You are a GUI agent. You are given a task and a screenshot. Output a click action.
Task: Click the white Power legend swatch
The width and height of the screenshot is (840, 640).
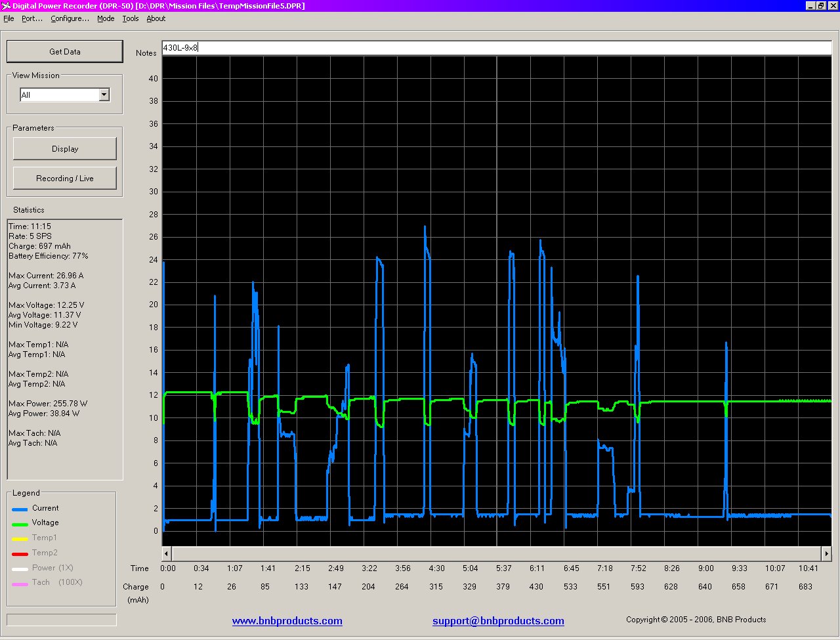(x=20, y=569)
